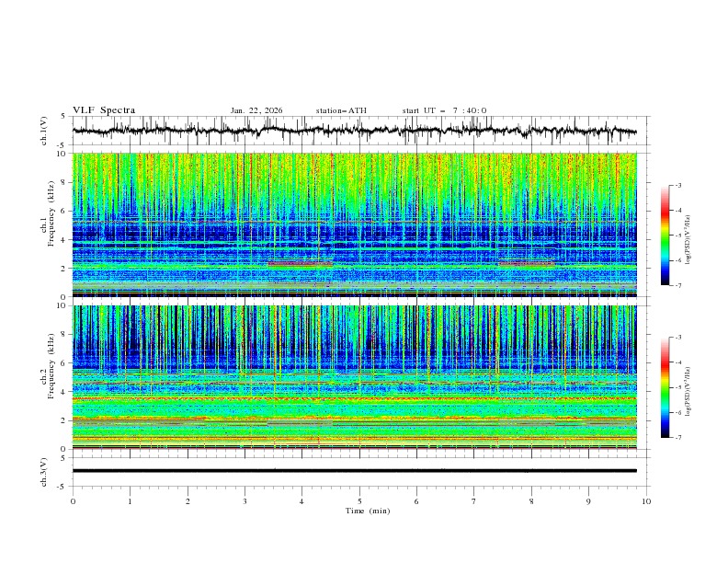Click the ch.1 spectrogram panel

tap(354, 224)
